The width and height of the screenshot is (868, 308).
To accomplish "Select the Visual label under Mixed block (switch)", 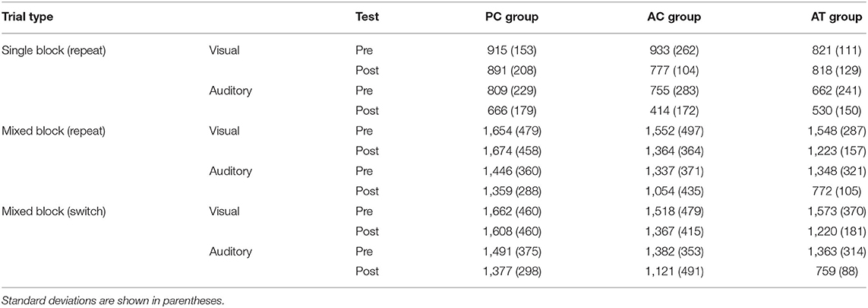I will pos(225,211).
